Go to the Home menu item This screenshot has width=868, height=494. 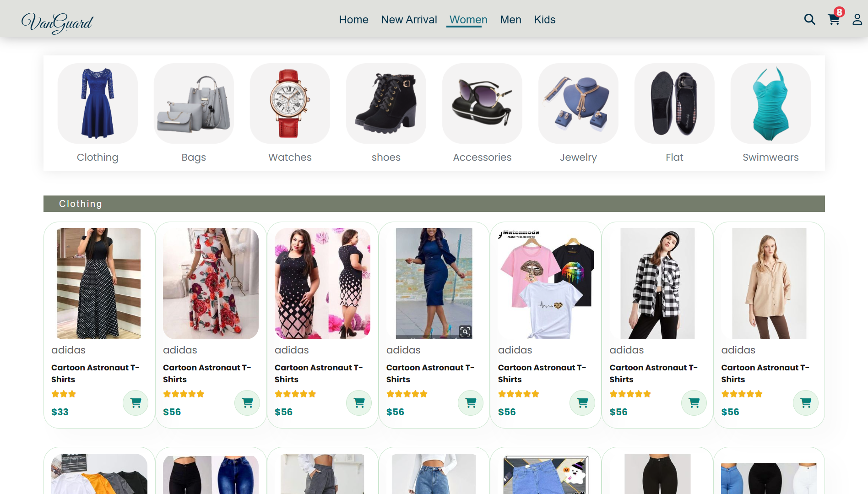(353, 20)
